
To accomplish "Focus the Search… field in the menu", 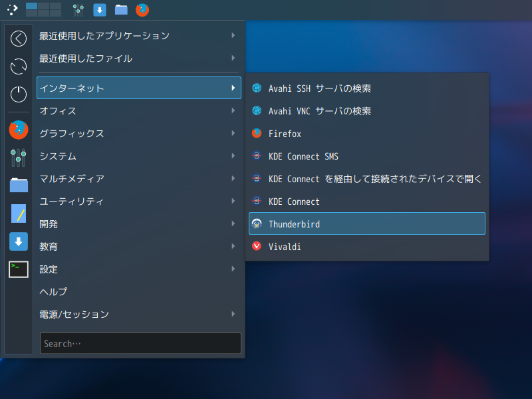I will [140, 343].
